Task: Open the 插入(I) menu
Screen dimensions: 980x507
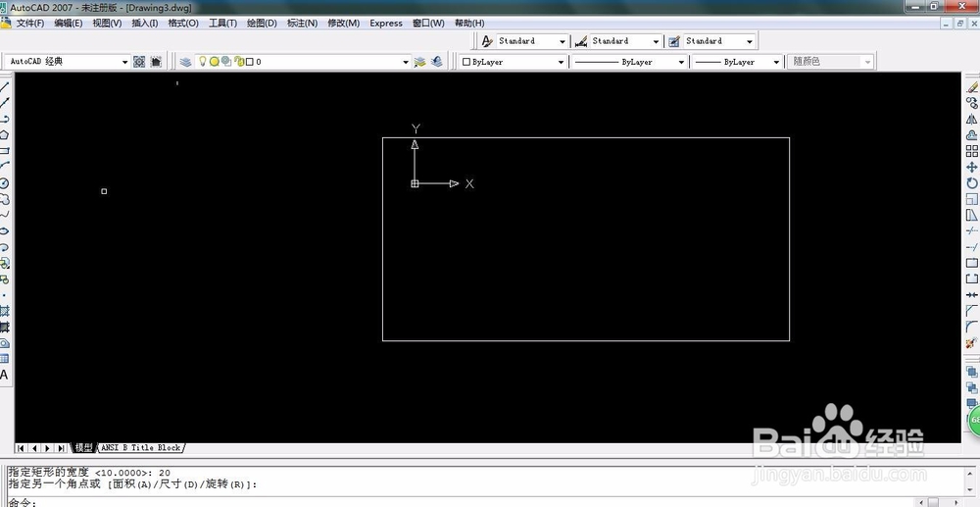Action: (x=144, y=24)
